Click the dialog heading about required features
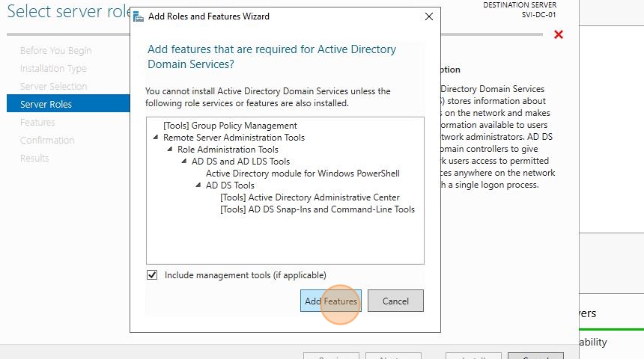This screenshot has height=359, width=644. pyautogui.click(x=272, y=57)
